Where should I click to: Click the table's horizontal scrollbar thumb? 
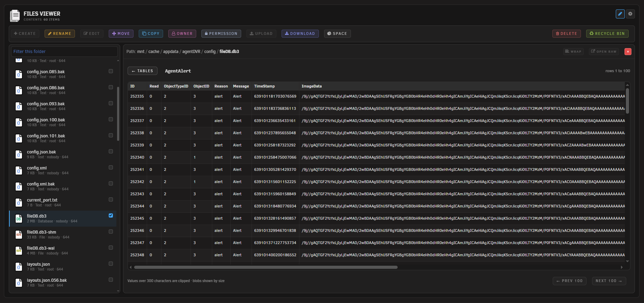point(266,267)
